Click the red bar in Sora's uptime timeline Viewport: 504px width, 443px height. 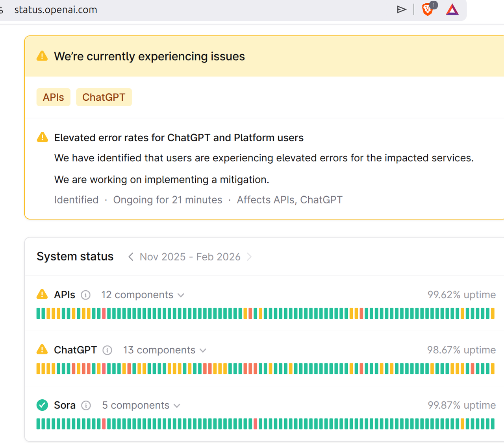tap(104, 424)
